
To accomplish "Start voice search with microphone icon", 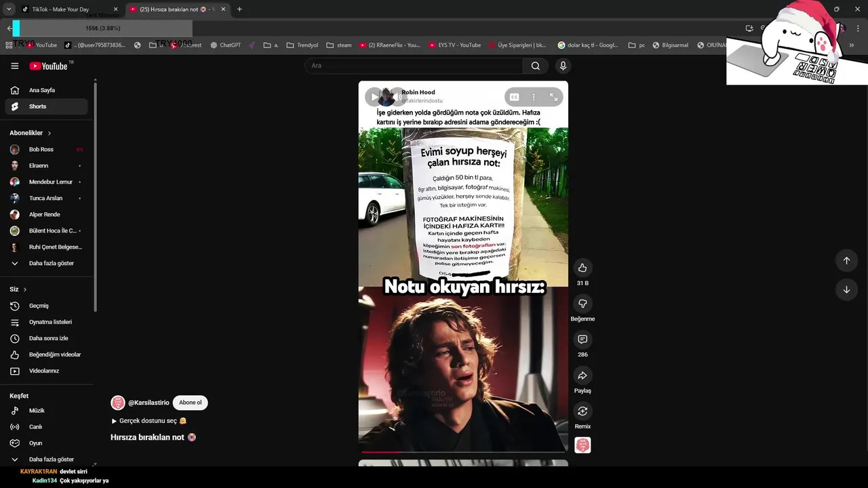I will pyautogui.click(x=562, y=66).
